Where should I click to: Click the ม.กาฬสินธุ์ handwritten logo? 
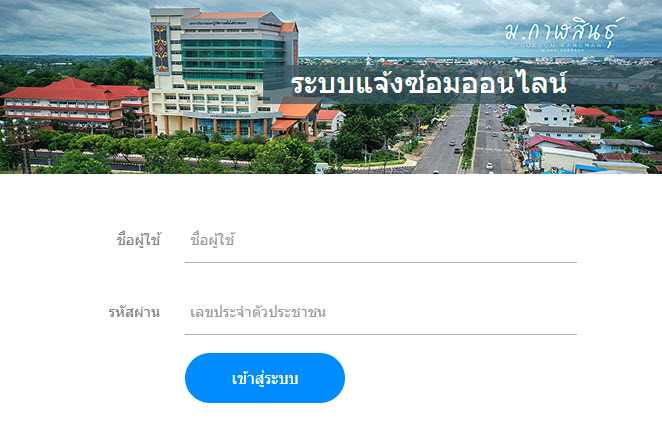pos(564,31)
